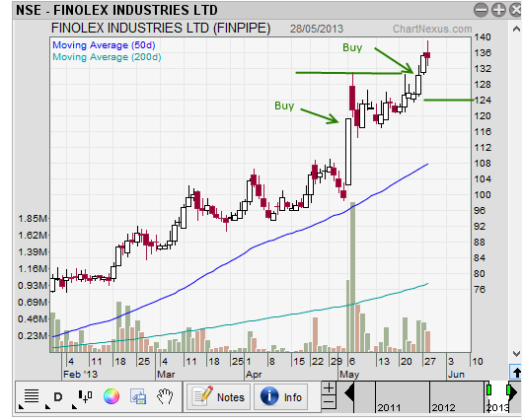This screenshot has height=420, width=523.
Task: Click the left black arrow timeline marker
Action: tap(349, 392)
